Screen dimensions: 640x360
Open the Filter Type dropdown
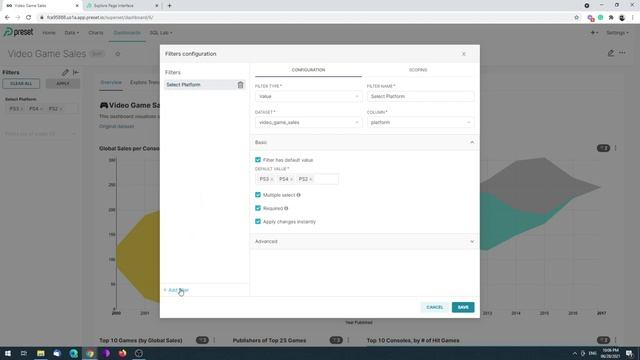(x=308, y=96)
